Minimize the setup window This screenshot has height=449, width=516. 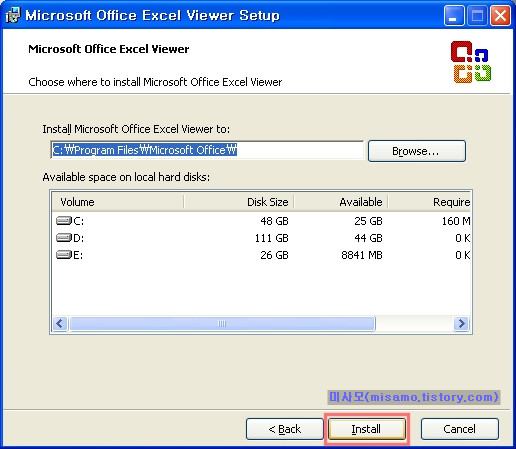click(454, 15)
